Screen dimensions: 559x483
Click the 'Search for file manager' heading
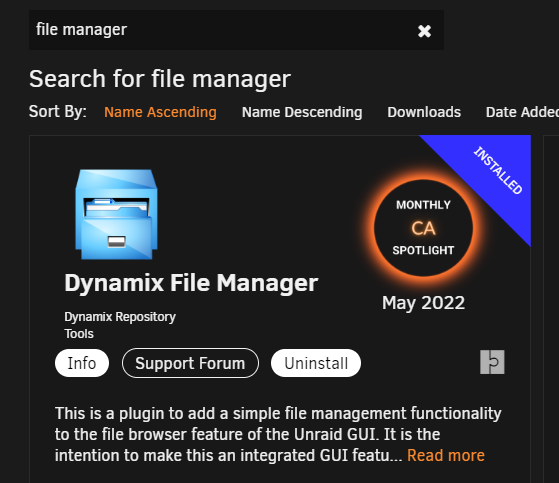click(160, 79)
